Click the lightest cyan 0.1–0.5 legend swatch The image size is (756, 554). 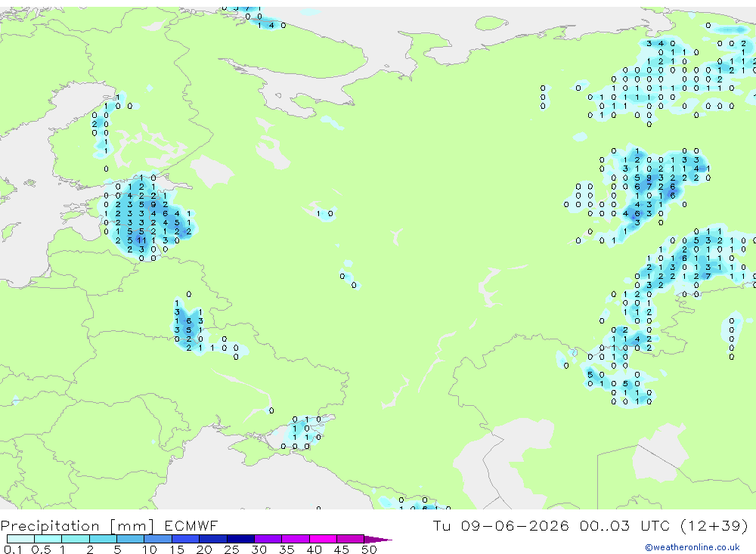coord(20,539)
